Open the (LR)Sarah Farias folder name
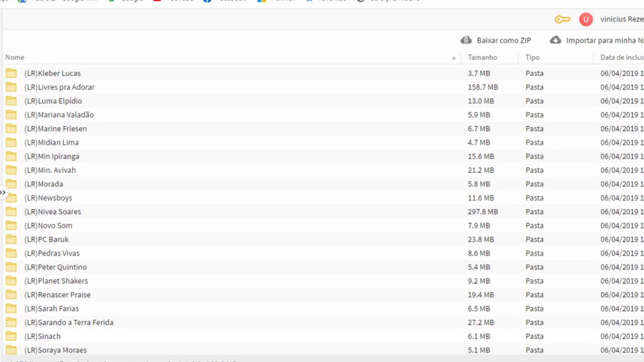Screen dimensions: 644x362 pos(51,308)
